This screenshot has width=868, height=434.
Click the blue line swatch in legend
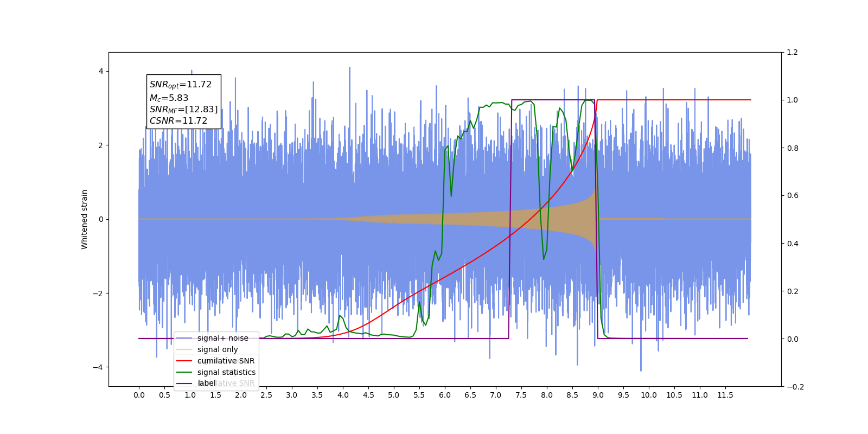click(184, 338)
